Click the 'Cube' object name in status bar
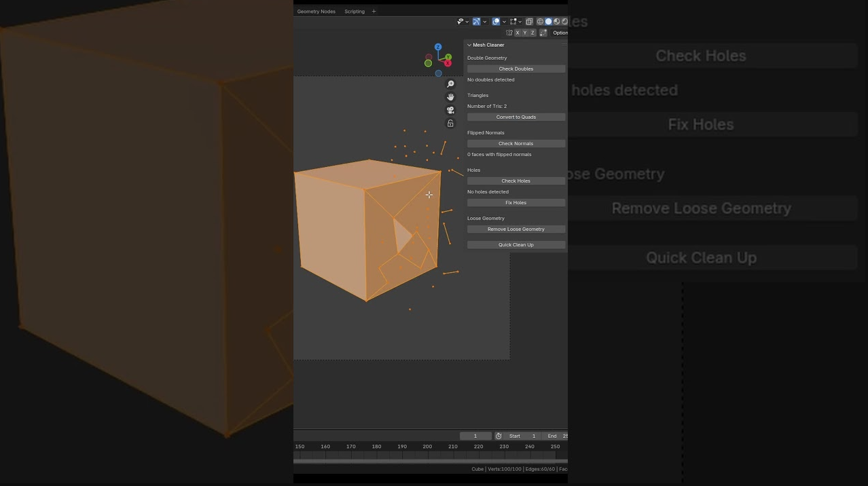The image size is (868, 486). [x=477, y=469]
